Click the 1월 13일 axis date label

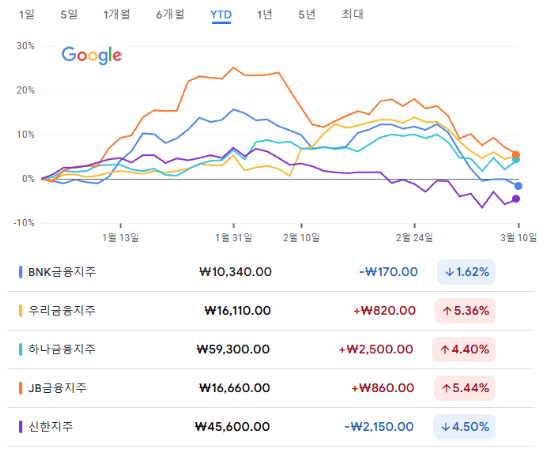click(x=120, y=237)
